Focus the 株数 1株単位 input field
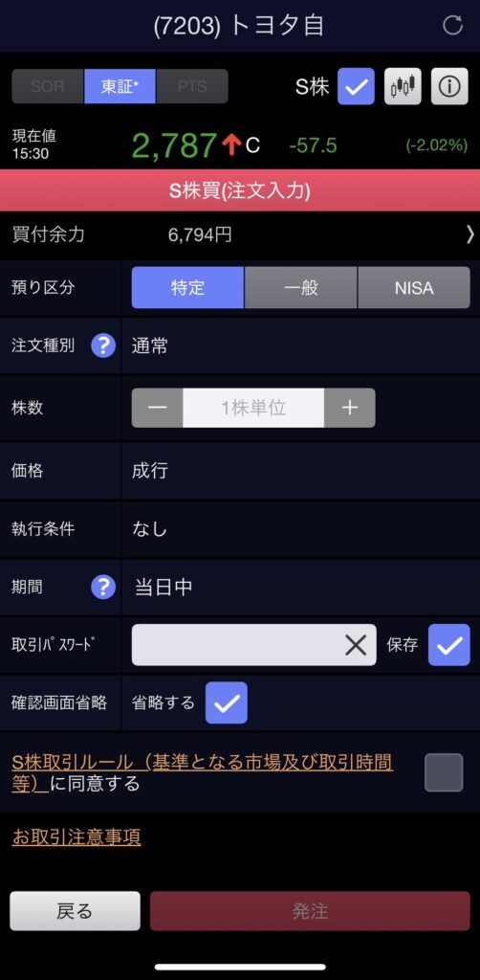 point(253,408)
